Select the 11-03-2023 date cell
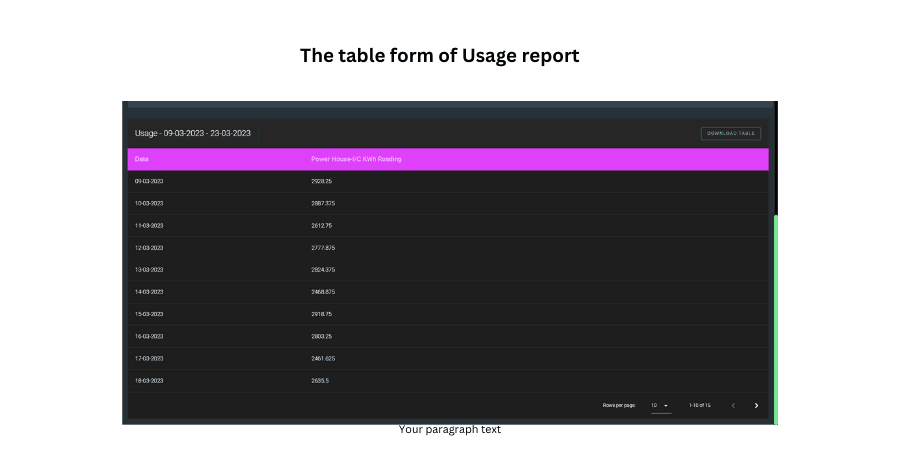 pyautogui.click(x=149, y=226)
